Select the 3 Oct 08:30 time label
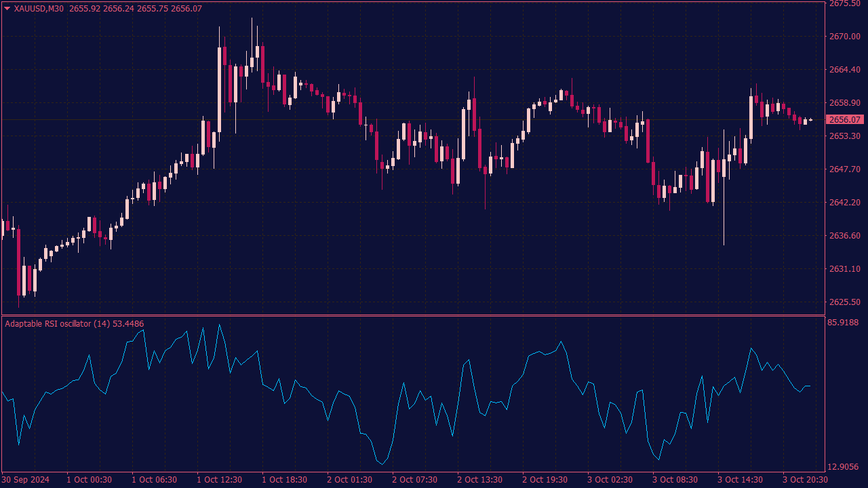The image size is (868, 488). pyautogui.click(x=675, y=480)
